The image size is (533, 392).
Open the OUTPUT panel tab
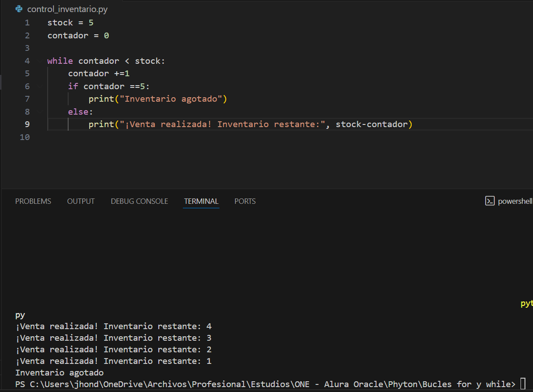click(81, 201)
